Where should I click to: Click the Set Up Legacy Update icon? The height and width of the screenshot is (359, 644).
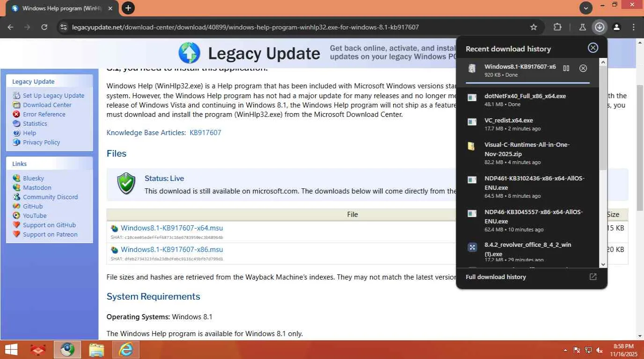17,96
